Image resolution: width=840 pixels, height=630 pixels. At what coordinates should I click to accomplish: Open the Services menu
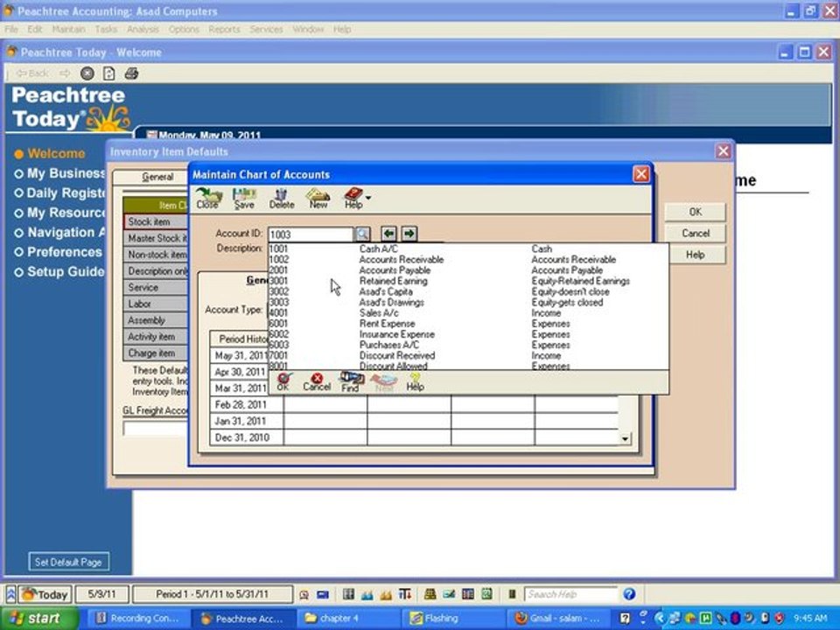(x=266, y=30)
